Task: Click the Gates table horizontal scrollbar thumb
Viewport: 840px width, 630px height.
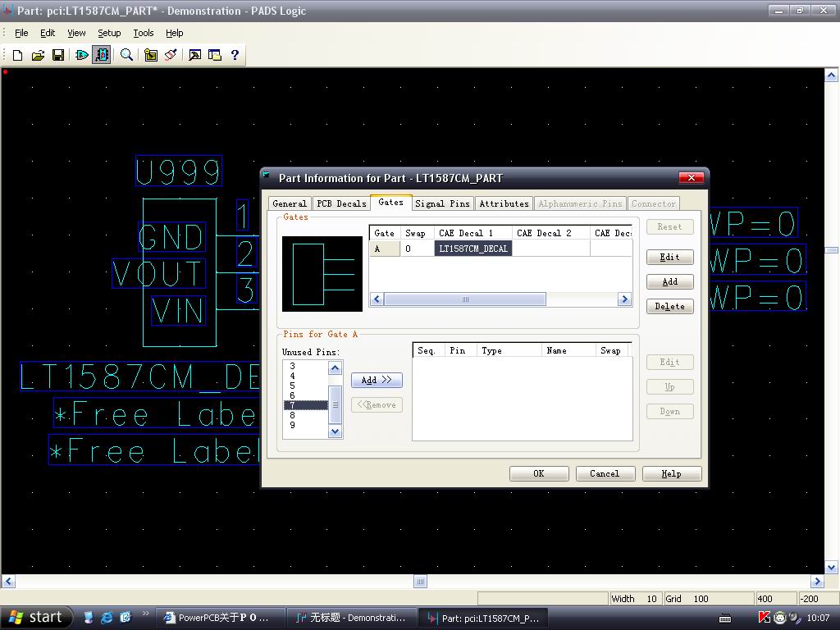Action: (x=465, y=299)
